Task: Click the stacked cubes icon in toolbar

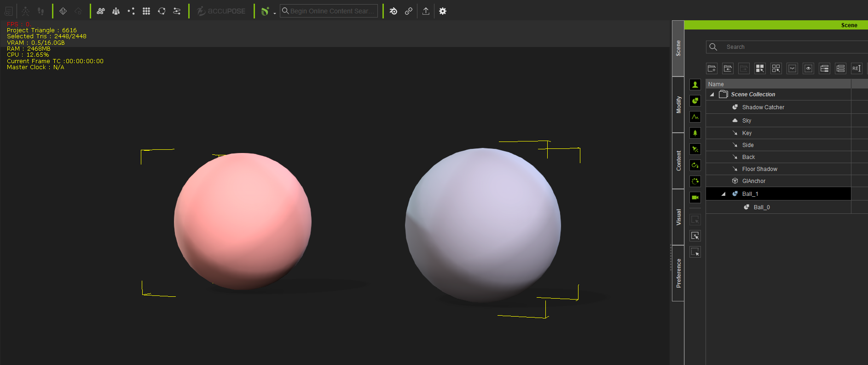Action: click(x=101, y=11)
